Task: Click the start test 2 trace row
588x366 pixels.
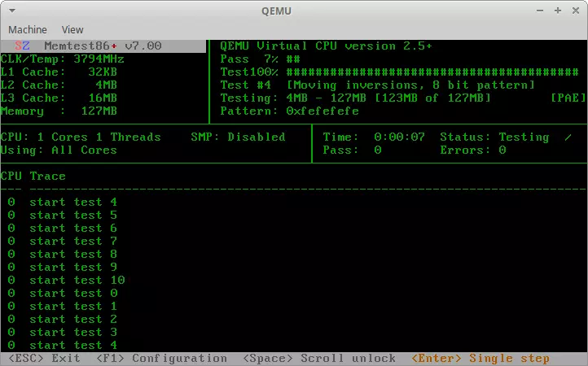Action: click(62, 320)
